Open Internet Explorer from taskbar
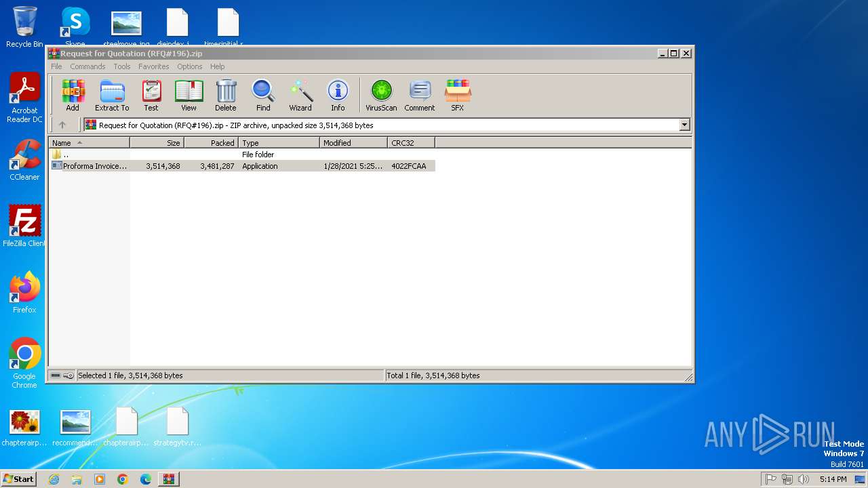The image size is (868, 488). coord(54,479)
